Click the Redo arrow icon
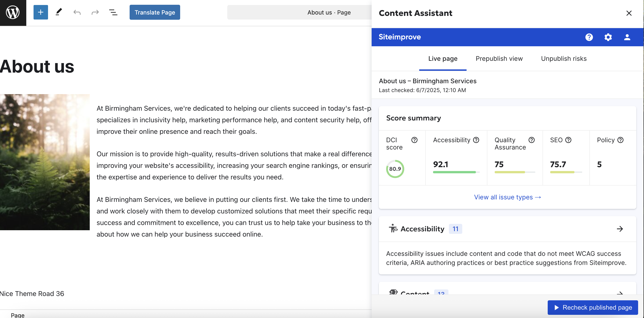Viewport: 644px width, 318px height. tap(95, 12)
